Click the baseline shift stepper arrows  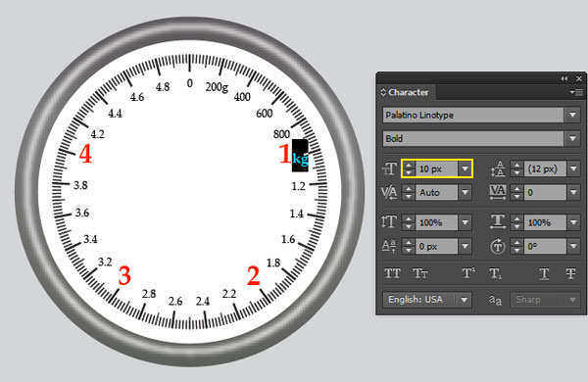pyautogui.click(x=409, y=247)
